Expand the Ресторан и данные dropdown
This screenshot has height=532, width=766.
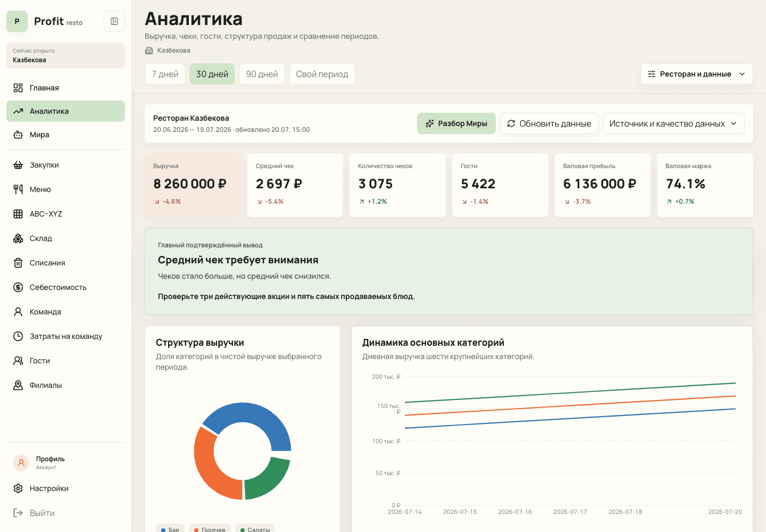[x=697, y=74]
